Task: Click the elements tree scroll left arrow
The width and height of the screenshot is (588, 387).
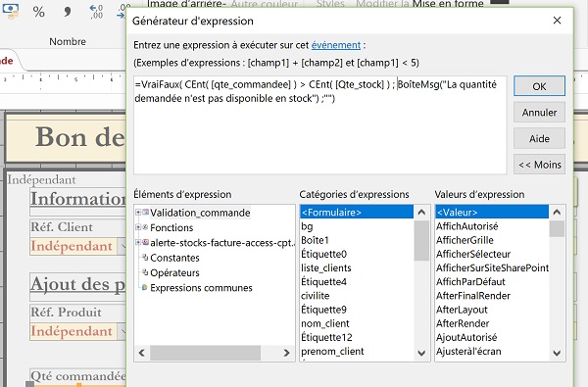Action: point(142,353)
